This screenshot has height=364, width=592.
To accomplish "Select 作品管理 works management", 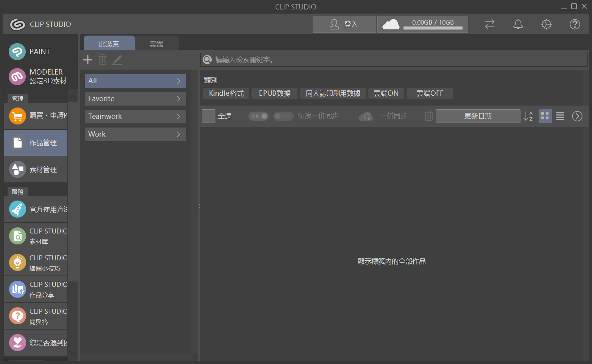I will (x=36, y=143).
